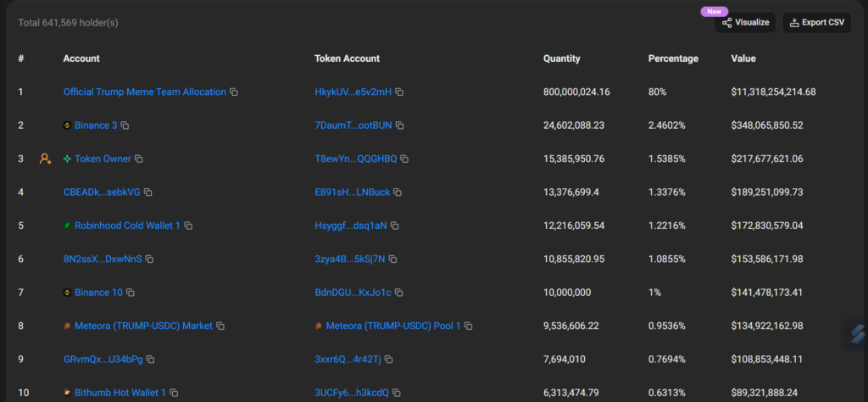Open Robinhood Cold Wallet 1 account
Image resolution: width=868 pixels, height=402 pixels.
[127, 226]
